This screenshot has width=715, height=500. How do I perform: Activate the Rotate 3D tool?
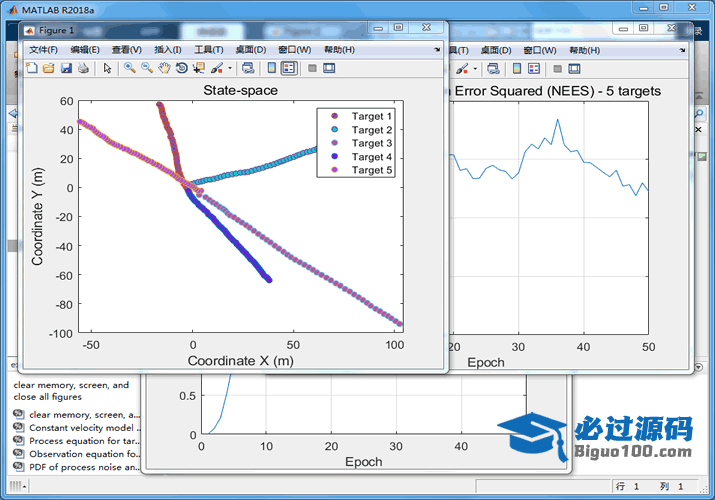pyautogui.click(x=181, y=68)
